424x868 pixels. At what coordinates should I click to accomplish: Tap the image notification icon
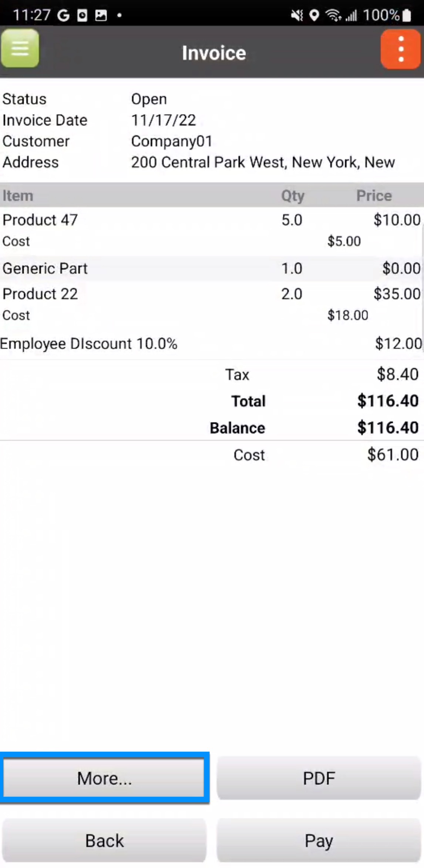tap(101, 15)
